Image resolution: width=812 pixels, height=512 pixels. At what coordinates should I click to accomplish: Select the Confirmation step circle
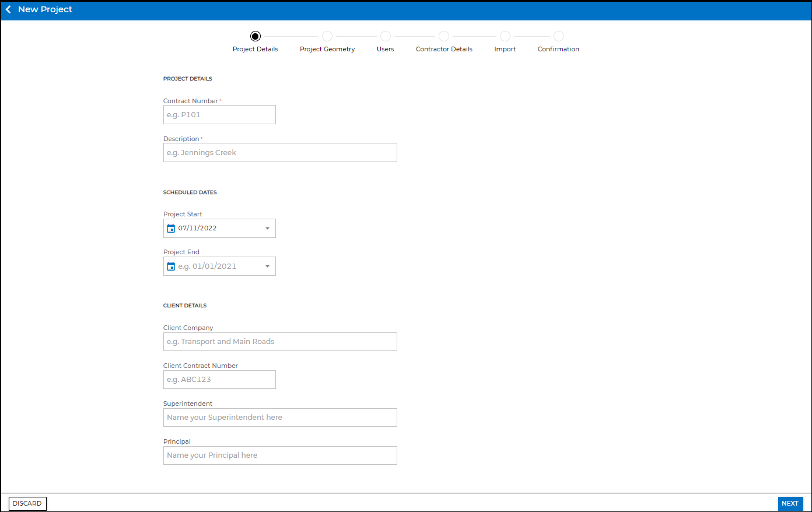point(559,36)
